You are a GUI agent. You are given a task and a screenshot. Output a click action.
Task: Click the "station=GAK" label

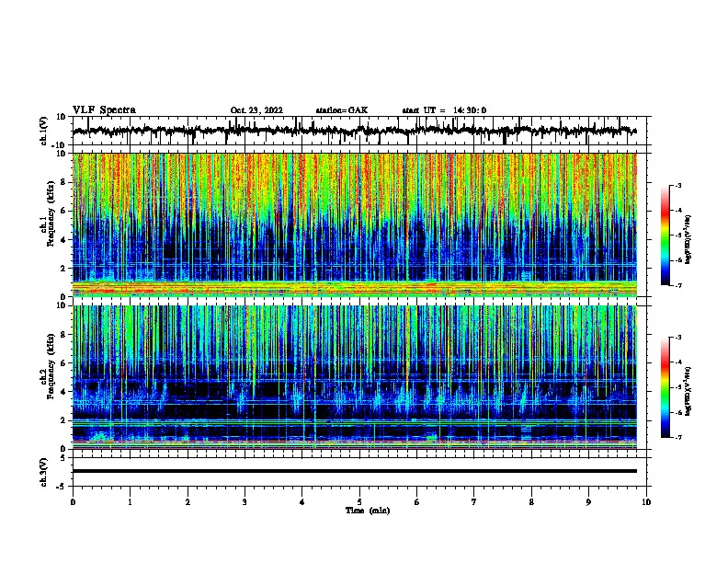(x=342, y=110)
